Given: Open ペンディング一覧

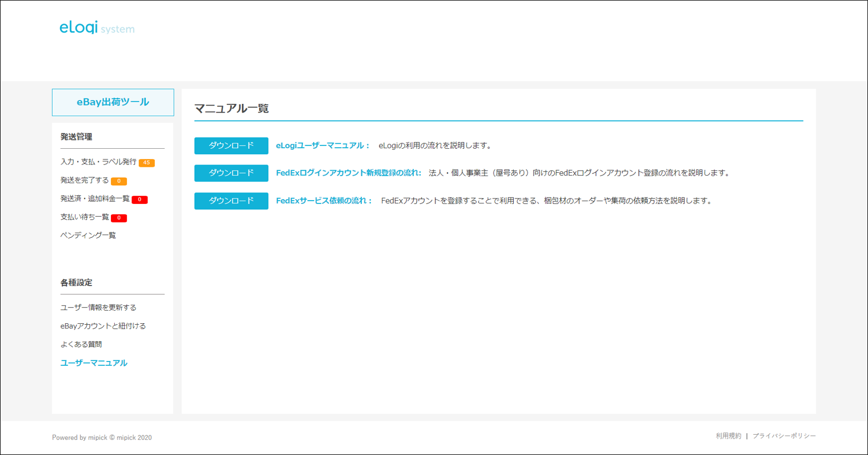Looking at the screenshot, I should coord(88,235).
